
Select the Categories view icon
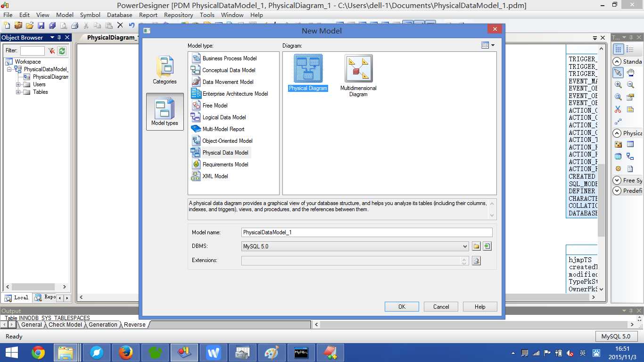pyautogui.click(x=165, y=71)
